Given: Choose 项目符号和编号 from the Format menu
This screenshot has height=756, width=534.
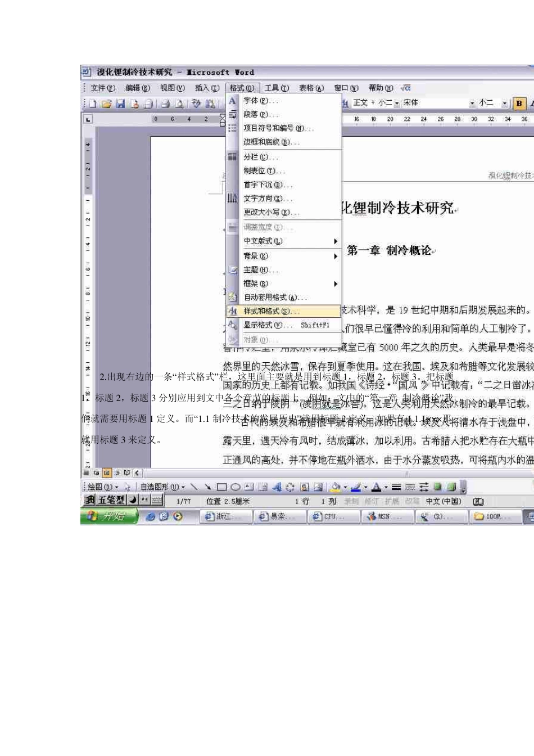Looking at the screenshot, I should pyautogui.click(x=284, y=129).
